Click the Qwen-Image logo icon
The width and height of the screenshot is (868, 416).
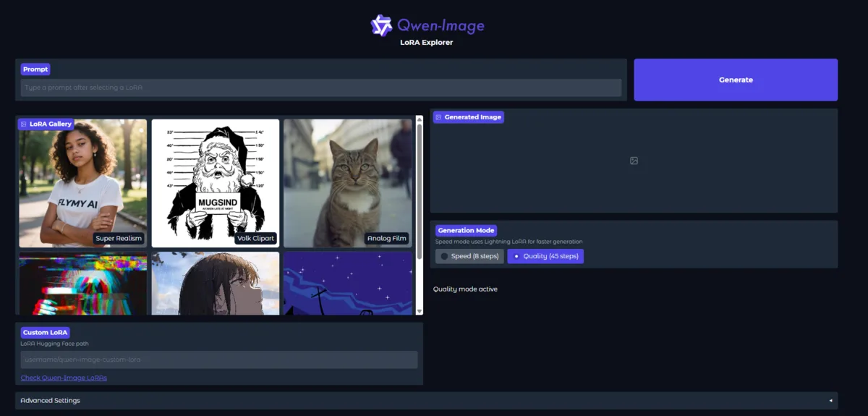(381, 25)
